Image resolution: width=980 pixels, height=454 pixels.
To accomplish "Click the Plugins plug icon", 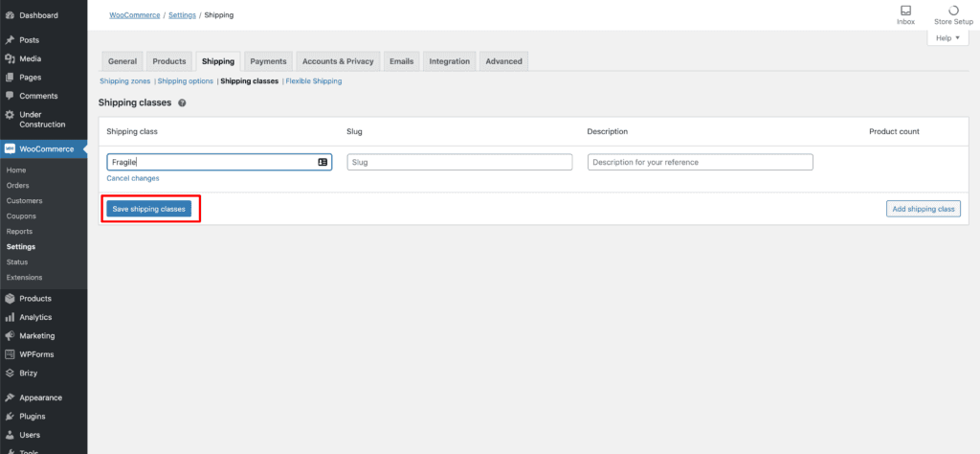I will [x=10, y=417].
